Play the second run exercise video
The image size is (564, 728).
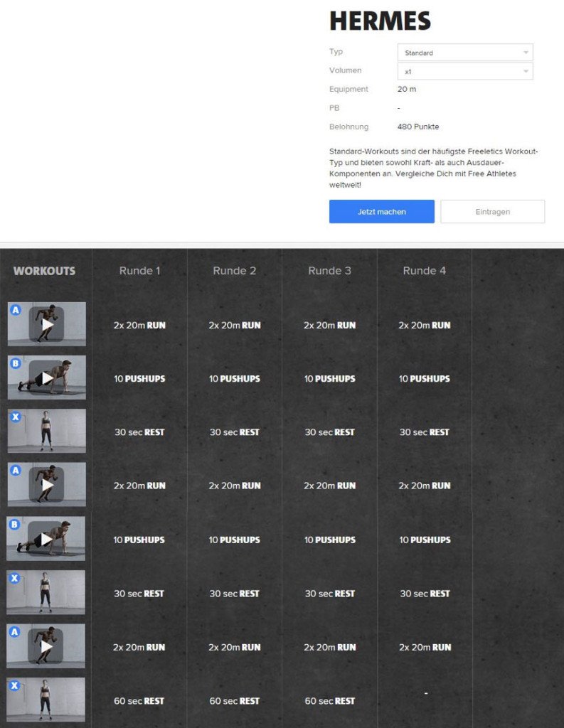click(46, 484)
